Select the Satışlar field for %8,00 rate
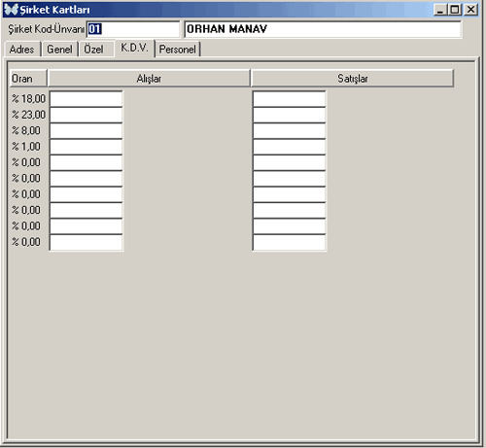Image resolution: width=486 pixels, height=448 pixels. pyautogui.click(x=290, y=130)
